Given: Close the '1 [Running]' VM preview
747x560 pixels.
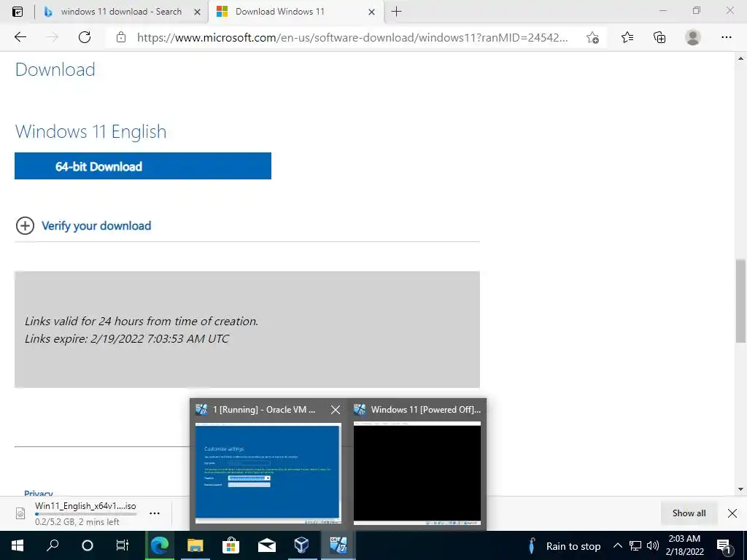Looking at the screenshot, I should [336, 410].
